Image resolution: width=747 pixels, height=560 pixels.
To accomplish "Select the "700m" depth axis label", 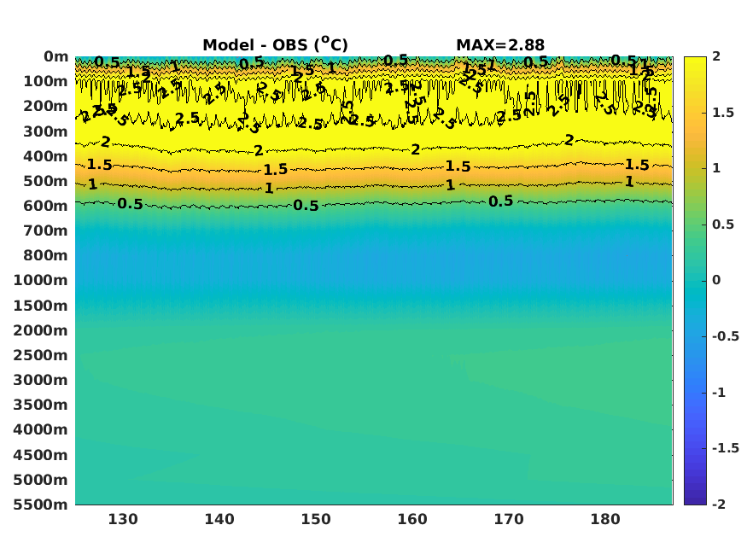I will pos(46,230).
